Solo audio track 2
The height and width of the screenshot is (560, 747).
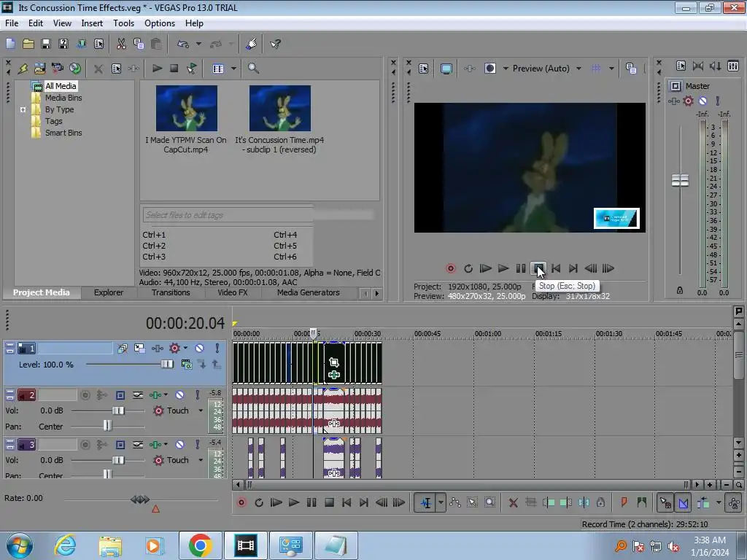(x=197, y=394)
